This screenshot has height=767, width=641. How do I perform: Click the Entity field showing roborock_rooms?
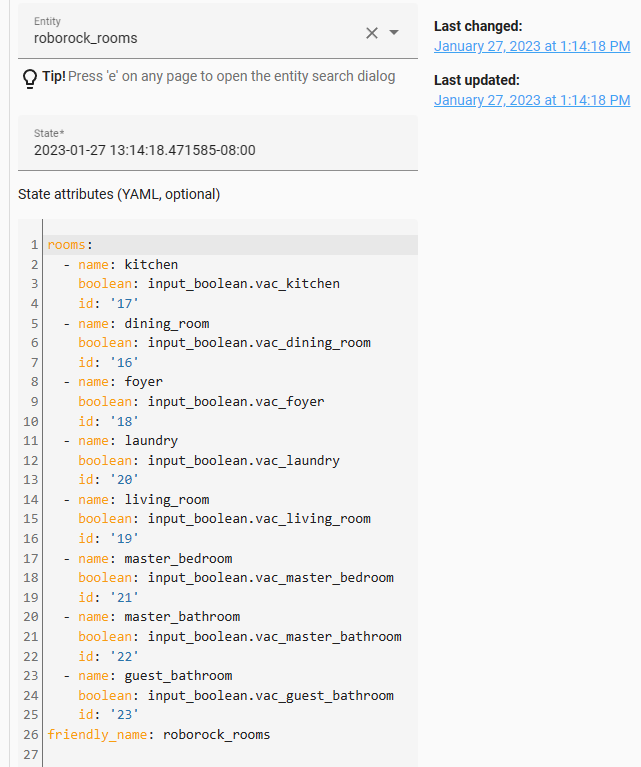(x=218, y=32)
